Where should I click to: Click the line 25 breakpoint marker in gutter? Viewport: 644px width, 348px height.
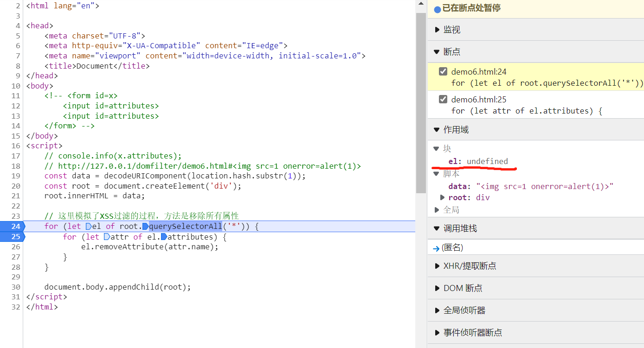[x=12, y=236]
